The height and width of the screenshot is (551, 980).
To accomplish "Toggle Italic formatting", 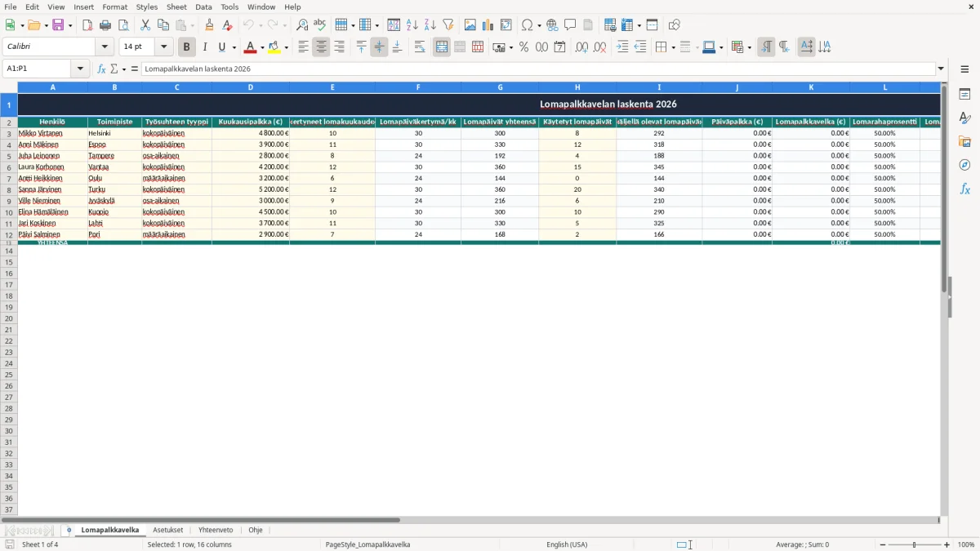I will (x=205, y=47).
